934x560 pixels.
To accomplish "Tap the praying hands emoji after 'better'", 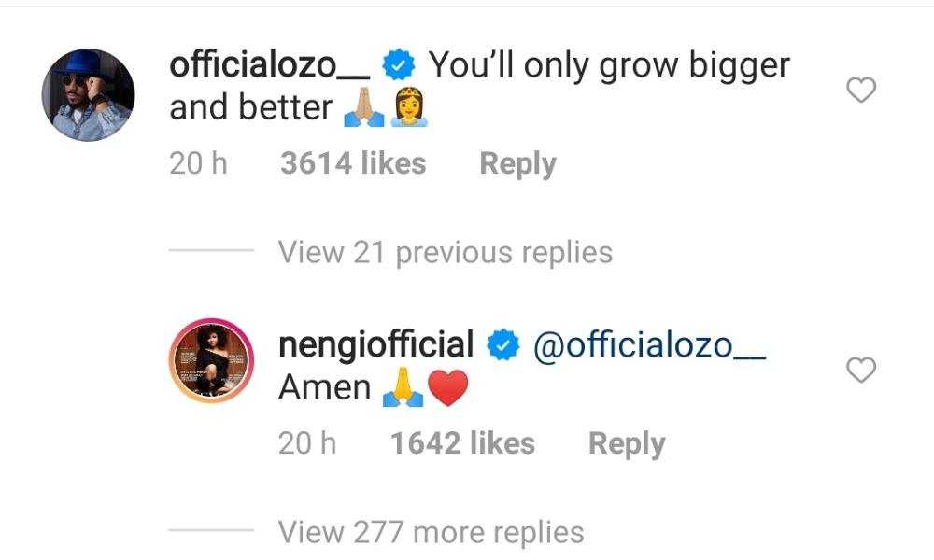I will tap(363, 109).
